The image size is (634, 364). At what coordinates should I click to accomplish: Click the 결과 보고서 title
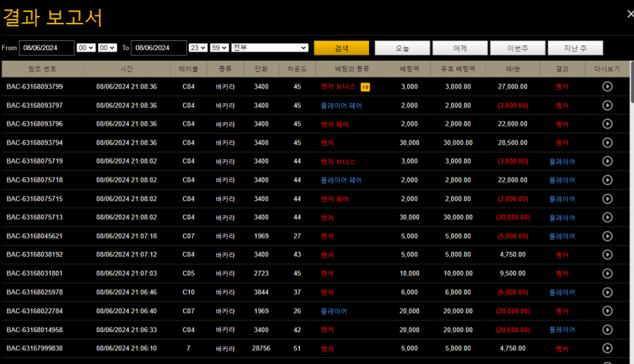tap(52, 17)
